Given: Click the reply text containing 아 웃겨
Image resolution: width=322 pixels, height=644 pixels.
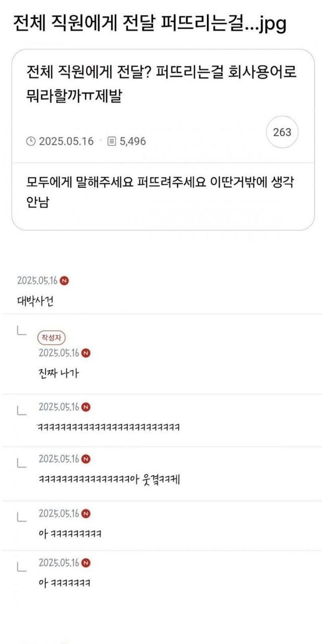Looking at the screenshot, I should coord(109,480).
